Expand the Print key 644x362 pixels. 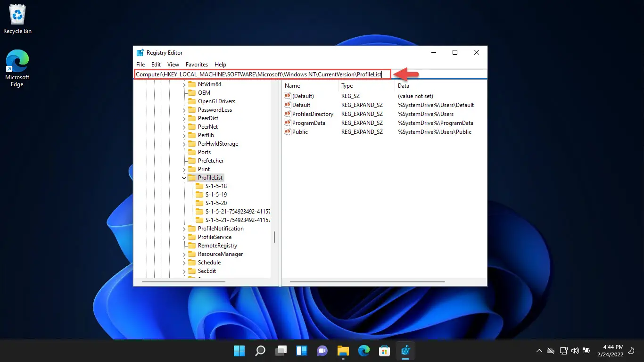coord(184,169)
